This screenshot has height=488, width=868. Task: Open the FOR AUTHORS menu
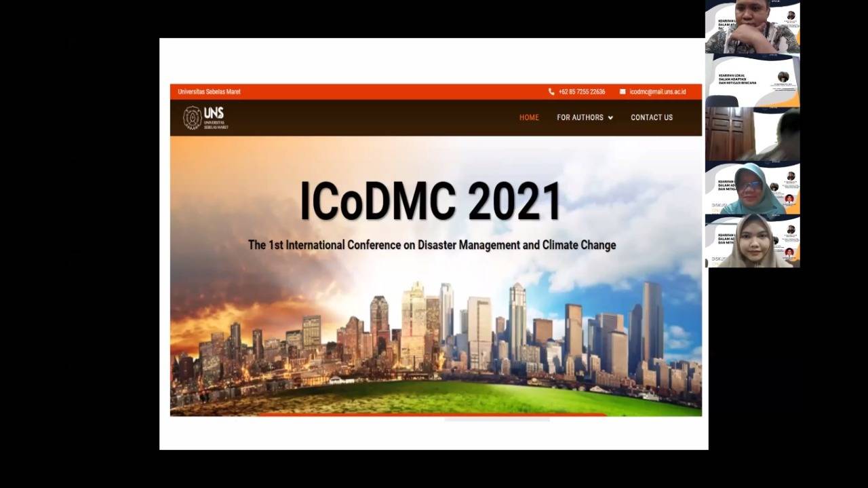pyautogui.click(x=580, y=117)
